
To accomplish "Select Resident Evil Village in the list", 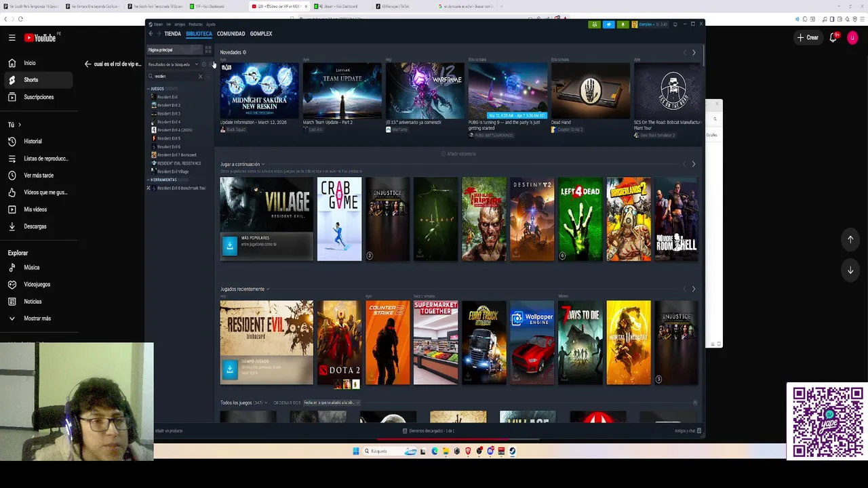I will click(172, 171).
